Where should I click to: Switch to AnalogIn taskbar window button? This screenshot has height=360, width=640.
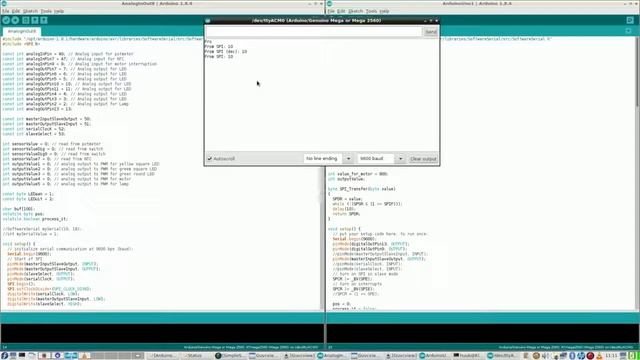(333, 356)
